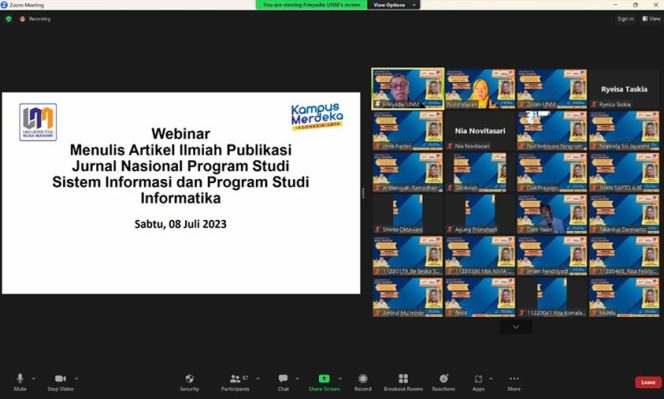Open the View Options dropdown
Image resolution: width=664 pixels, height=399 pixels.
coord(394,5)
